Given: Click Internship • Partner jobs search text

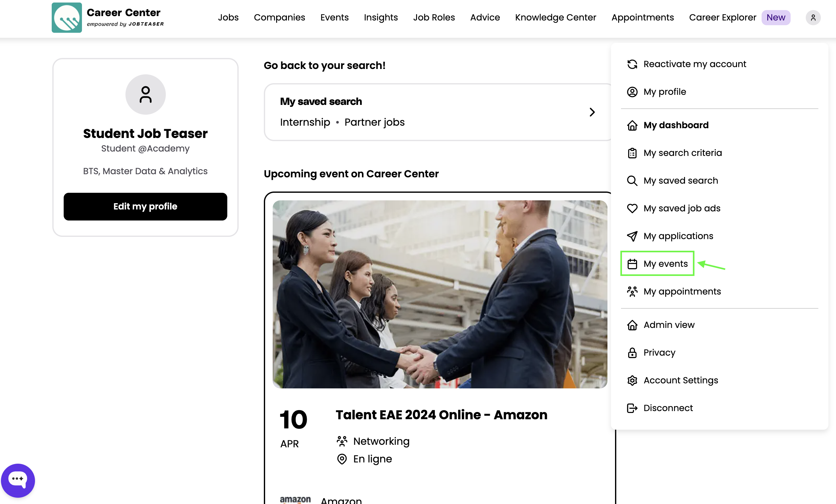Looking at the screenshot, I should (x=342, y=122).
